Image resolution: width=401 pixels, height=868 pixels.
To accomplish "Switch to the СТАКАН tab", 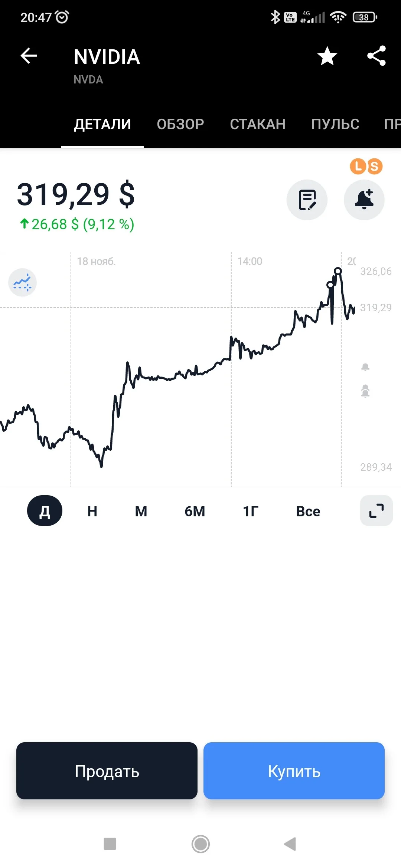I will [x=258, y=124].
